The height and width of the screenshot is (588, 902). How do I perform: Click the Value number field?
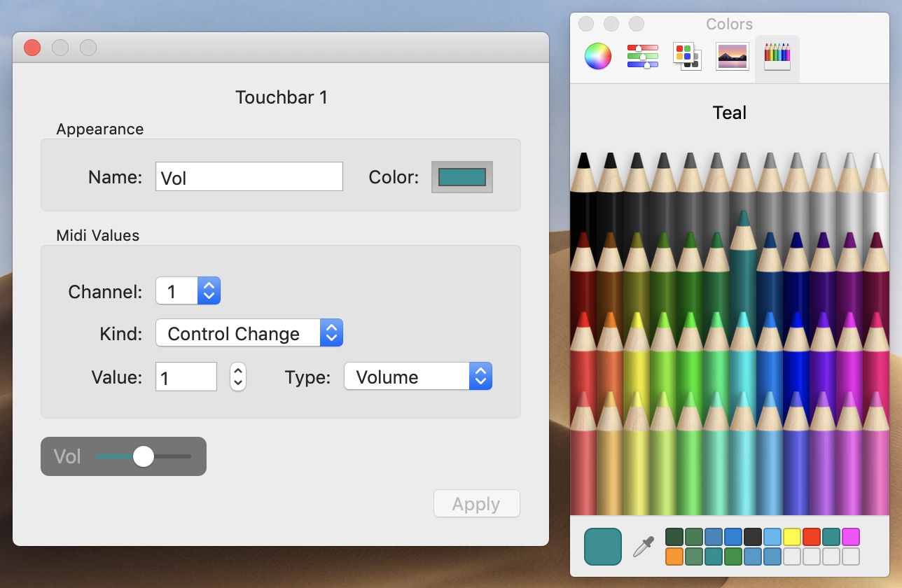click(186, 377)
